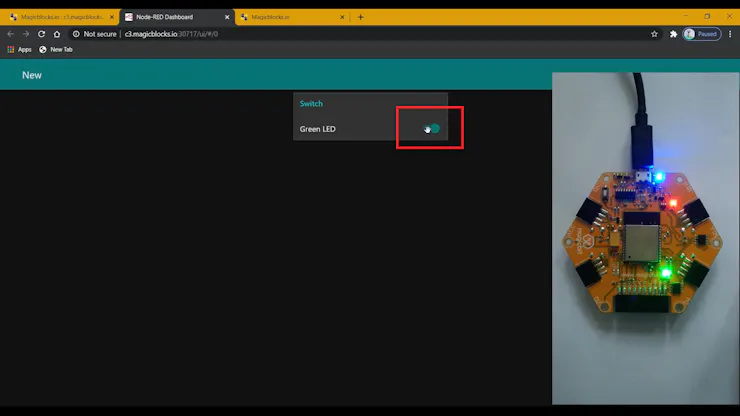Click the New dashboard title
The height and width of the screenshot is (416, 740).
click(32, 75)
